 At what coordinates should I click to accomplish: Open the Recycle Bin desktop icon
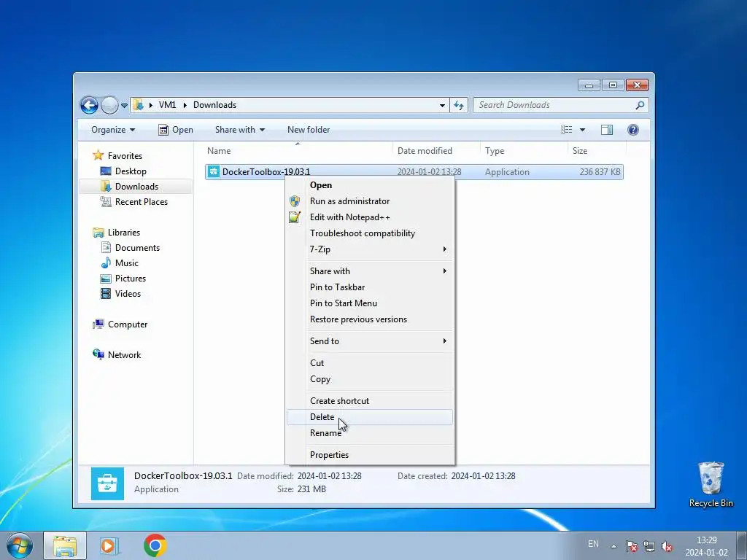coord(711,484)
